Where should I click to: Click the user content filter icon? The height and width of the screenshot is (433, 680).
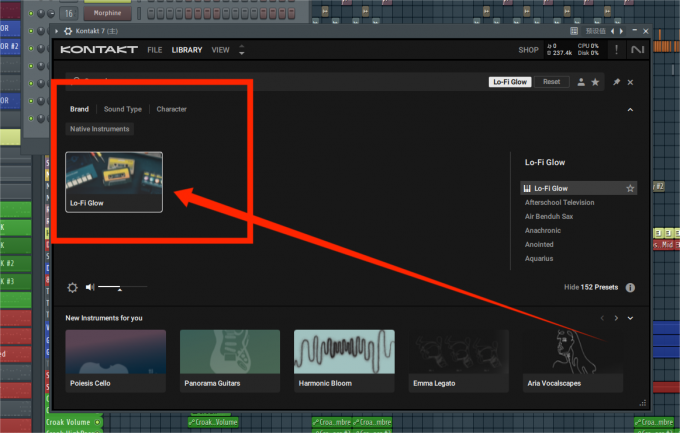coord(581,82)
